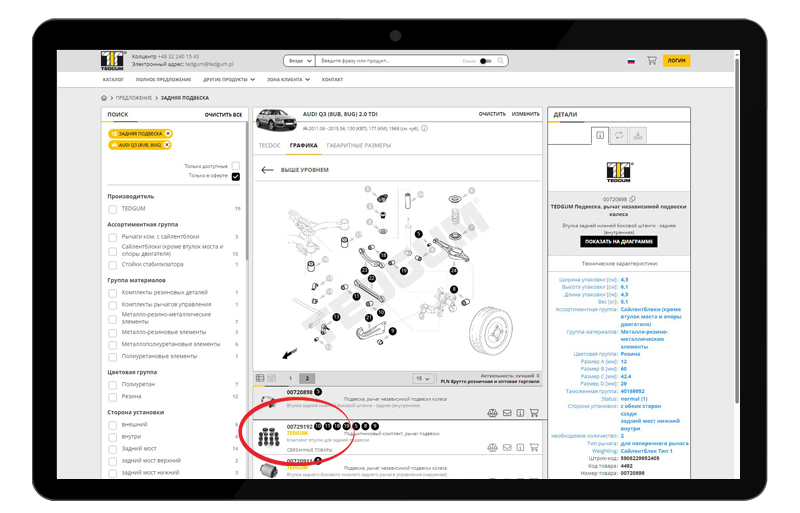Open the Везде search scope dropdown

click(299, 61)
